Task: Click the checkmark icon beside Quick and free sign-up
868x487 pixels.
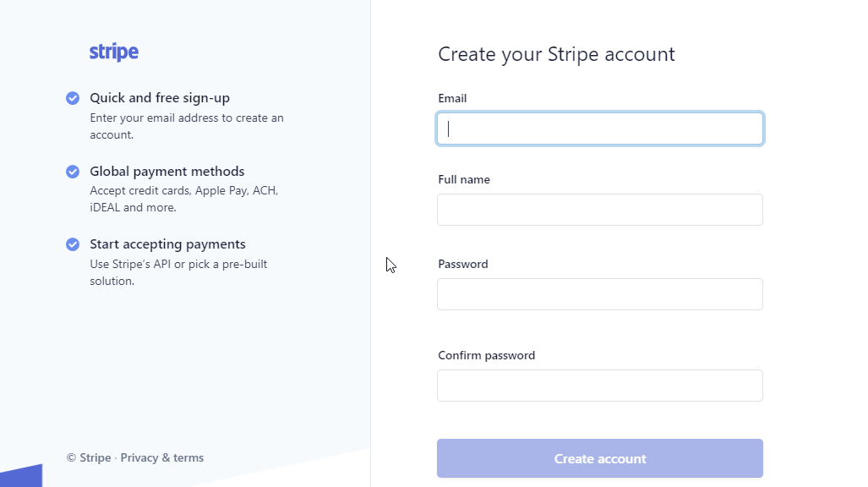Action: coord(73,98)
